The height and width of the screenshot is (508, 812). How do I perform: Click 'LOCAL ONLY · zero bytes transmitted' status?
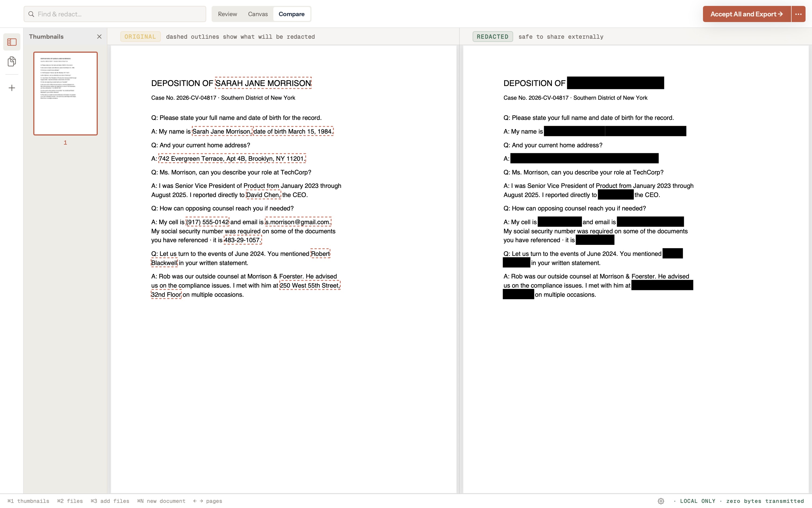tap(742, 501)
